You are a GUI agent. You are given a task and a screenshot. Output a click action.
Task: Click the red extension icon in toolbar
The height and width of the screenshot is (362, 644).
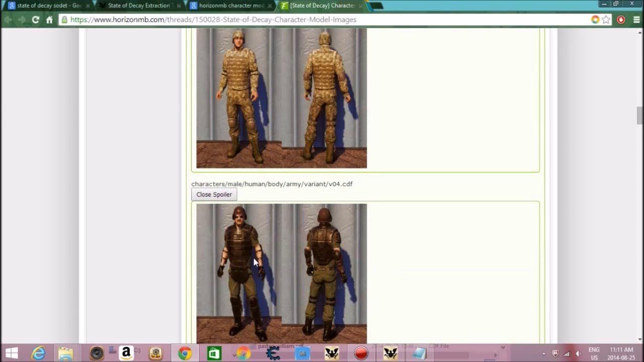(621, 20)
